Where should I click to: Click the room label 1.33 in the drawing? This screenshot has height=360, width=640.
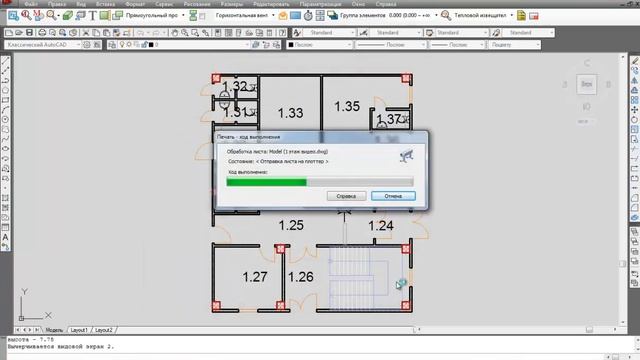(x=290, y=113)
